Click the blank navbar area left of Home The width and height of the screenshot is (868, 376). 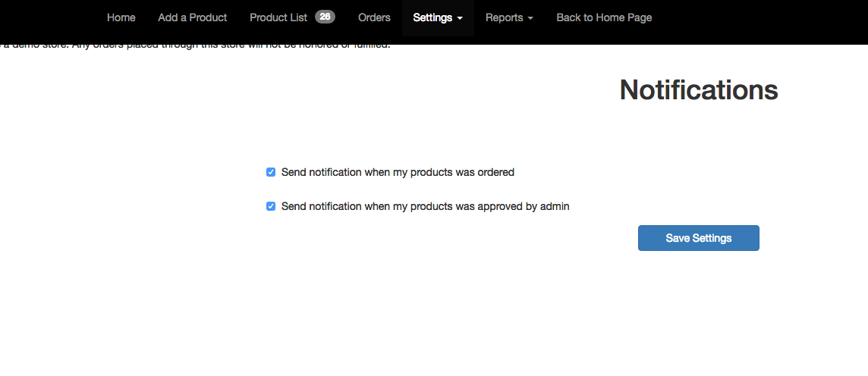click(x=46, y=18)
